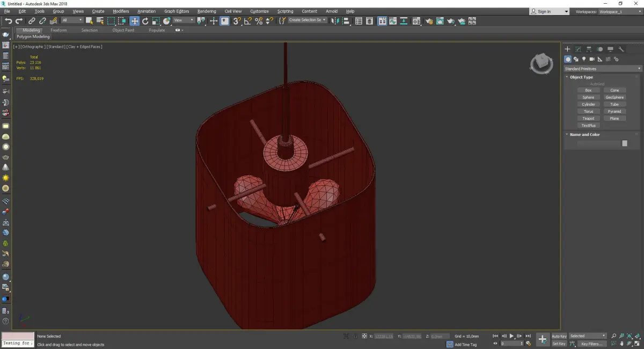The height and width of the screenshot is (349, 644).
Task: Click the Teapot primitive button
Action: tap(588, 118)
